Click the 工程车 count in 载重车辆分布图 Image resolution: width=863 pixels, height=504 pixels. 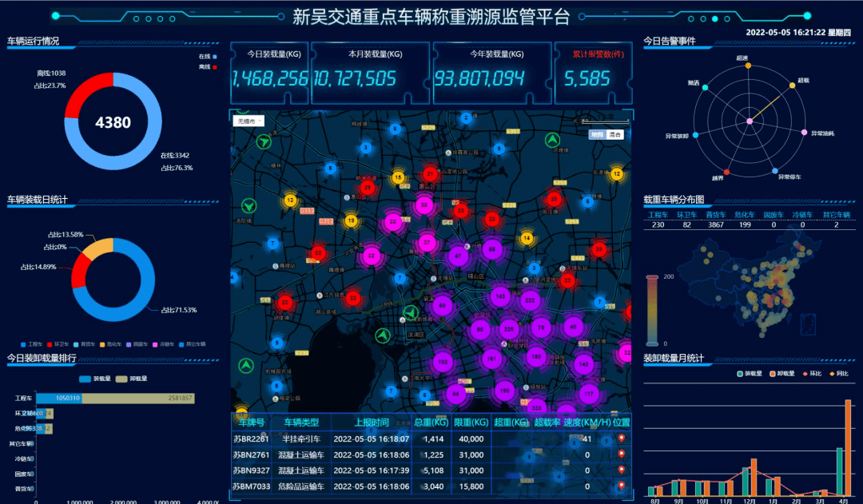[x=658, y=224]
